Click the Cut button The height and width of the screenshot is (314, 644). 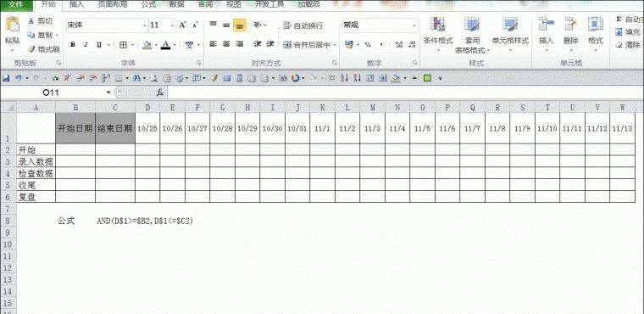pos(41,21)
